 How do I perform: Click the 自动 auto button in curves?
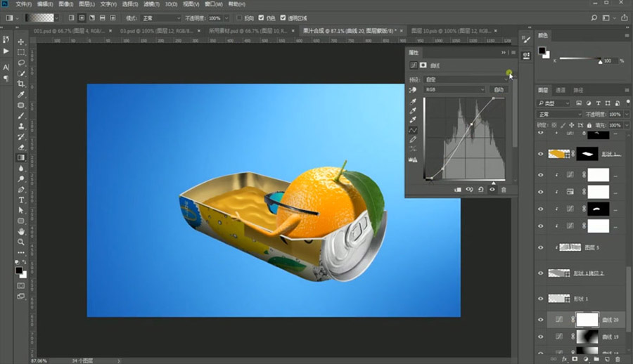point(499,89)
